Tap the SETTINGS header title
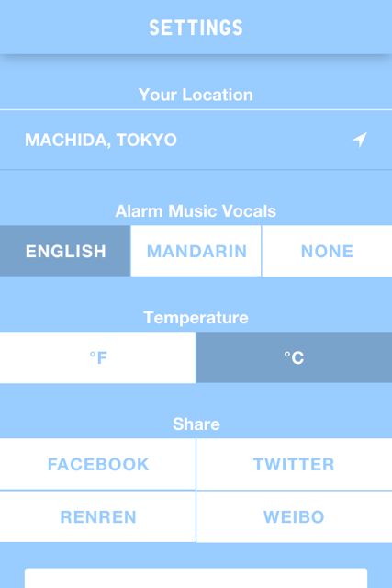Screen dimensions: 392x588 click(196, 28)
